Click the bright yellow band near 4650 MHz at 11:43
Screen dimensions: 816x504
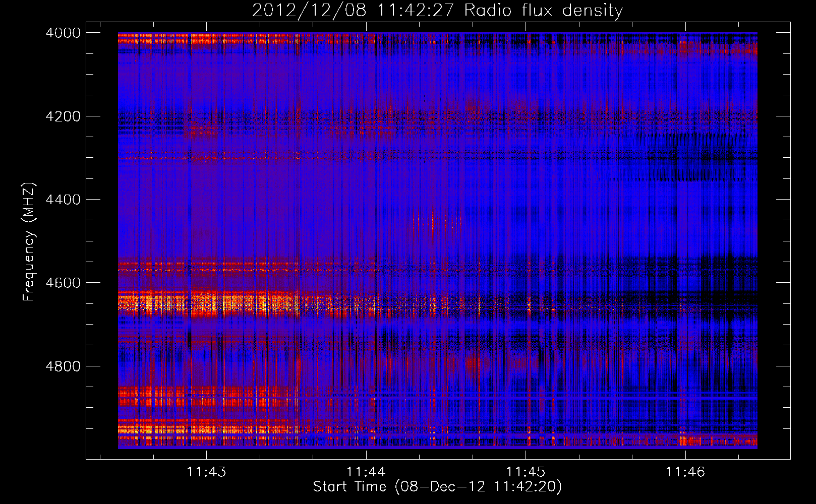point(207,304)
